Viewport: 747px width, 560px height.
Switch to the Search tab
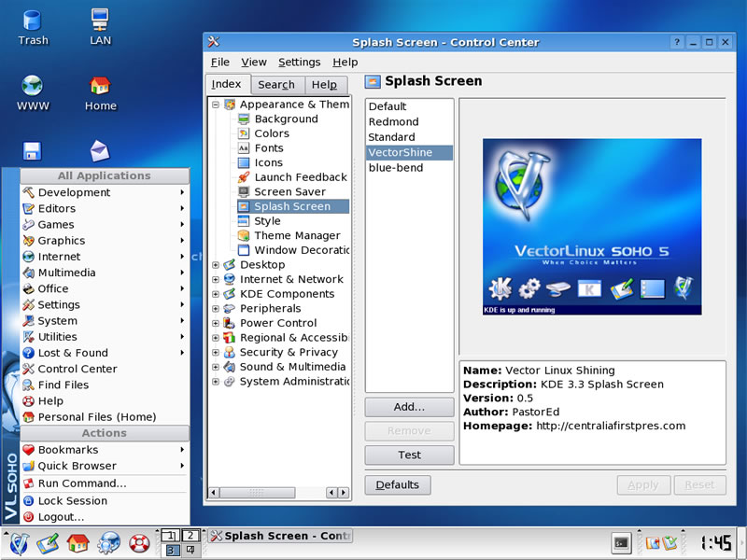click(276, 85)
